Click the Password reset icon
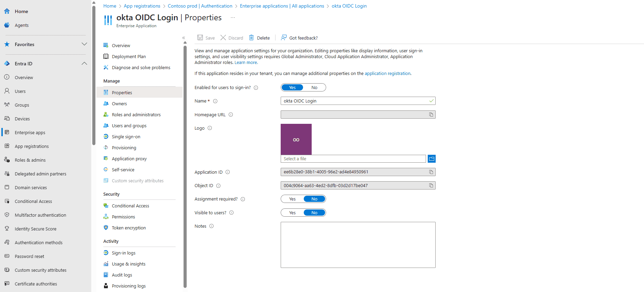The height and width of the screenshot is (292, 644). [7, 256]
